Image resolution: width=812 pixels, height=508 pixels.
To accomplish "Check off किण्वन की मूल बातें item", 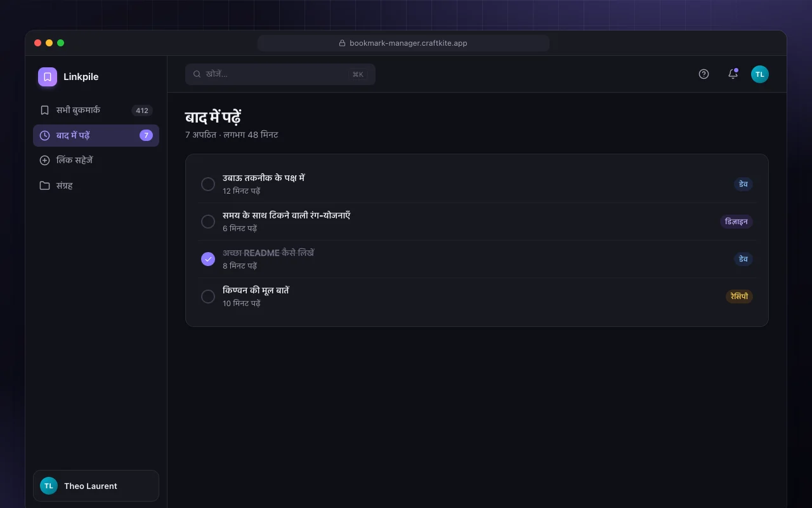I will point(208,297).
